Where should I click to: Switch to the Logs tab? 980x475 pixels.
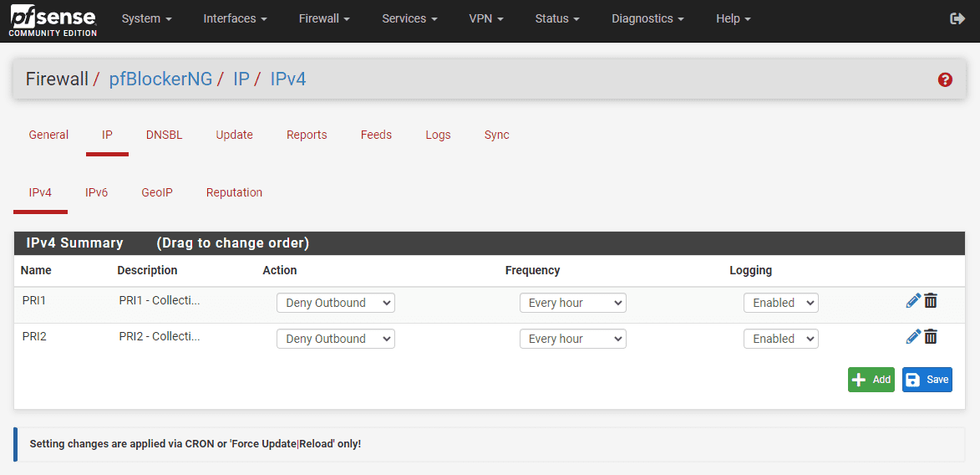[438, 135]
